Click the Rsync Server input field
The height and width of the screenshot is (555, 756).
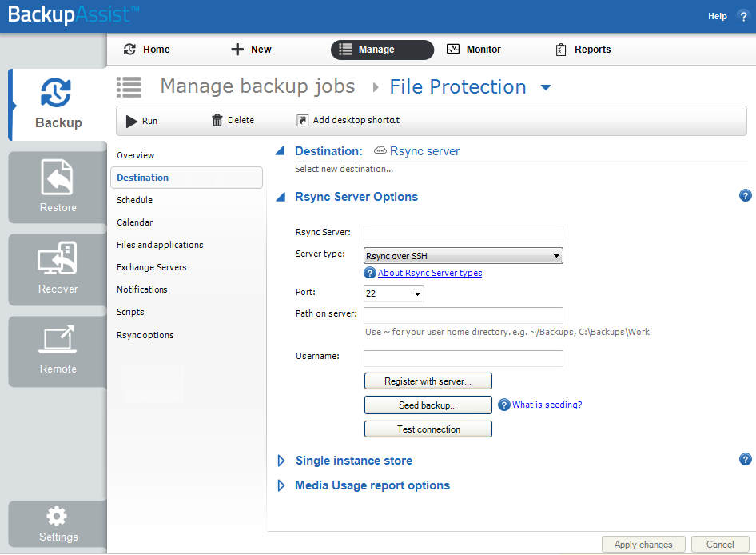click(x=464, y=234)
